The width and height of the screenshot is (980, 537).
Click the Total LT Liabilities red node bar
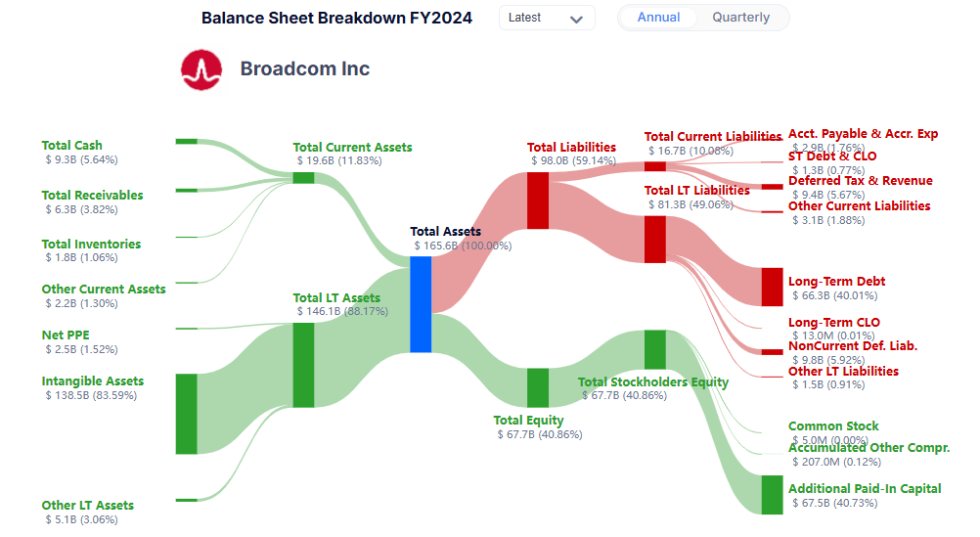tap(655, 240)
